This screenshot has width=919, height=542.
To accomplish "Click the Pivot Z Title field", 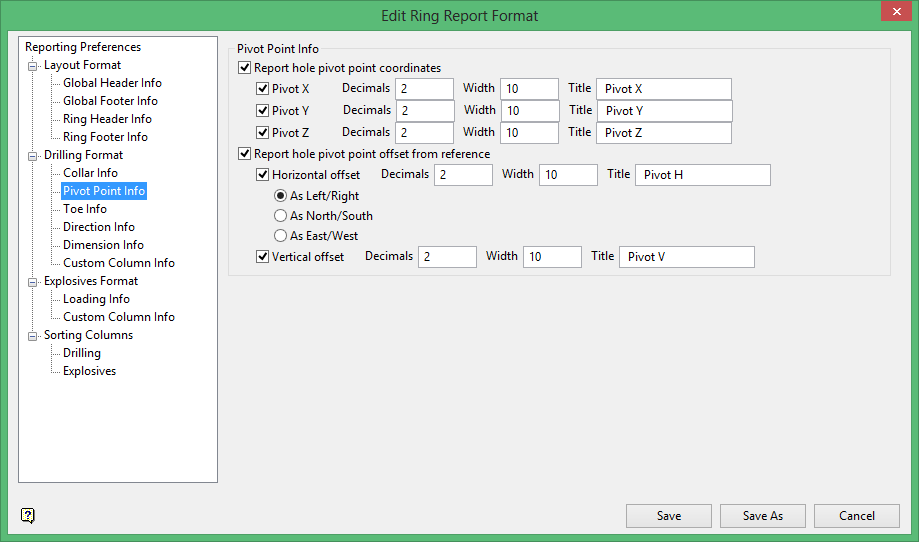I will [664, 133].
